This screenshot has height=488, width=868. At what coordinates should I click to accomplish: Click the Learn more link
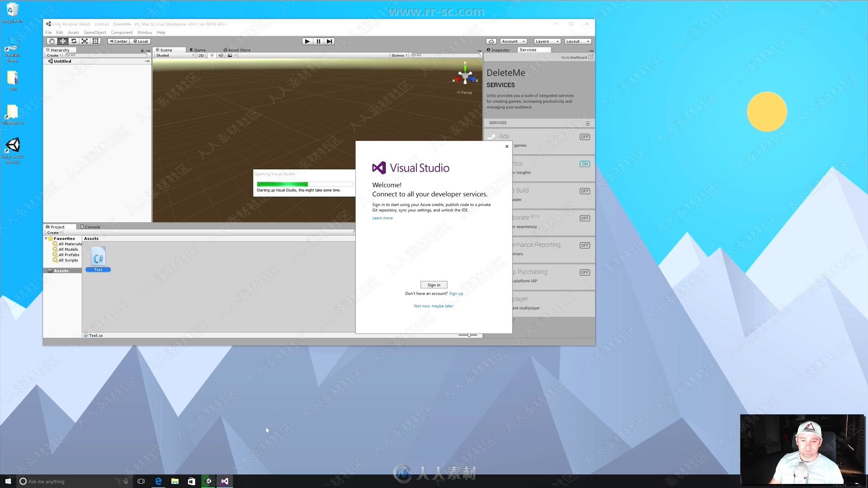coord(382,218)
